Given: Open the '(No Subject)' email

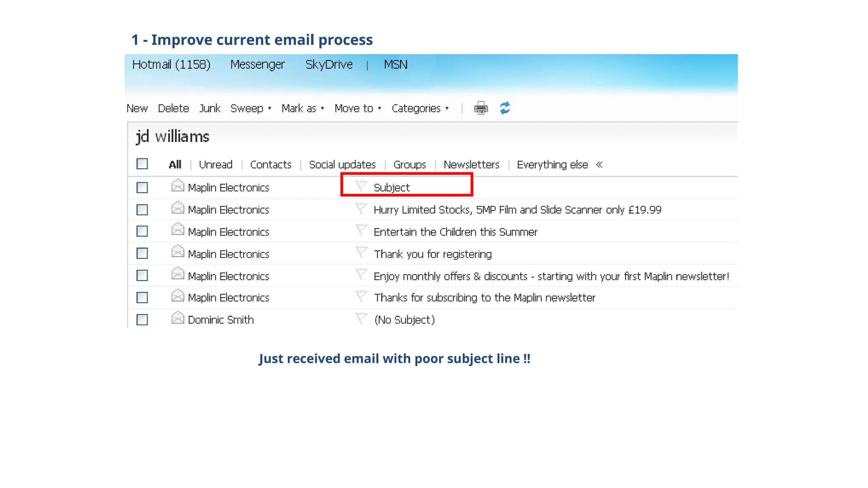Looking at the screenshot, I should [405, 320].
